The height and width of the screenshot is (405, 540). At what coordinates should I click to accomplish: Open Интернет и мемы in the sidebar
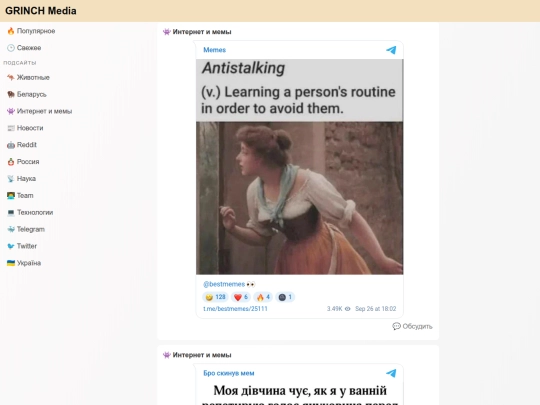44,111
